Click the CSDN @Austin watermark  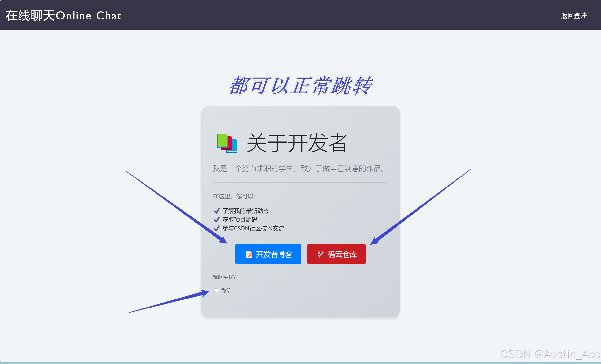(550, 354)
